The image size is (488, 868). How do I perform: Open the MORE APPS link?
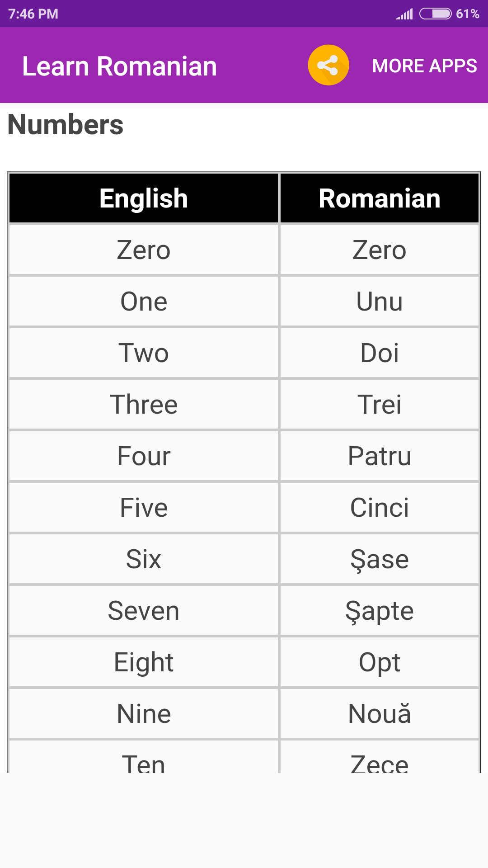coord(424,66)
